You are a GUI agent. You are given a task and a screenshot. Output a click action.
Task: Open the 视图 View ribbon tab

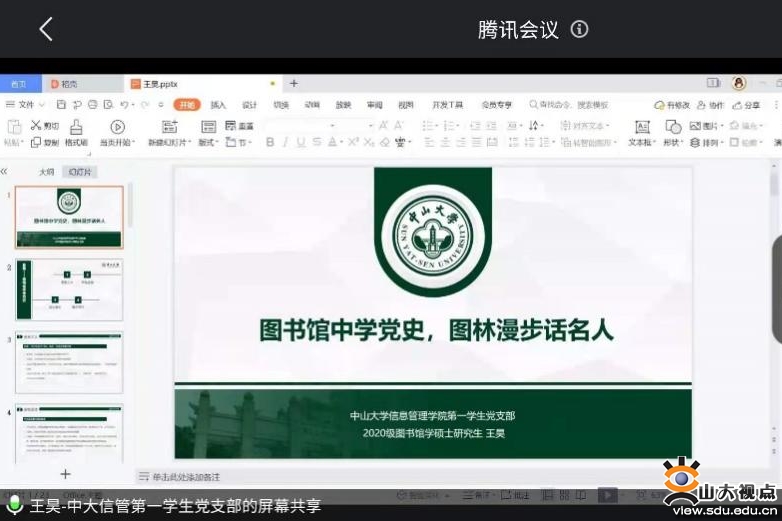406,105
